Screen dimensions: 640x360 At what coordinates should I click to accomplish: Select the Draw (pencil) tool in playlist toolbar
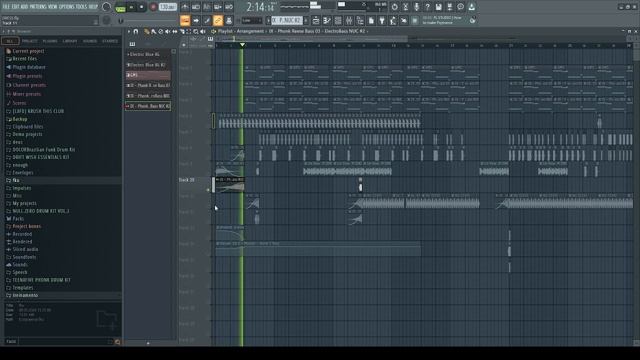[x=147, y=31]
